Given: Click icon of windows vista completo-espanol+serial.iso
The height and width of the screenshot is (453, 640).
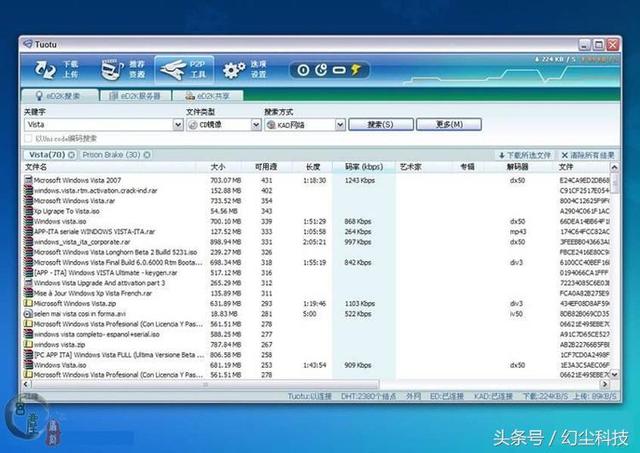Looking at the screenshot, I should (28, 334).
